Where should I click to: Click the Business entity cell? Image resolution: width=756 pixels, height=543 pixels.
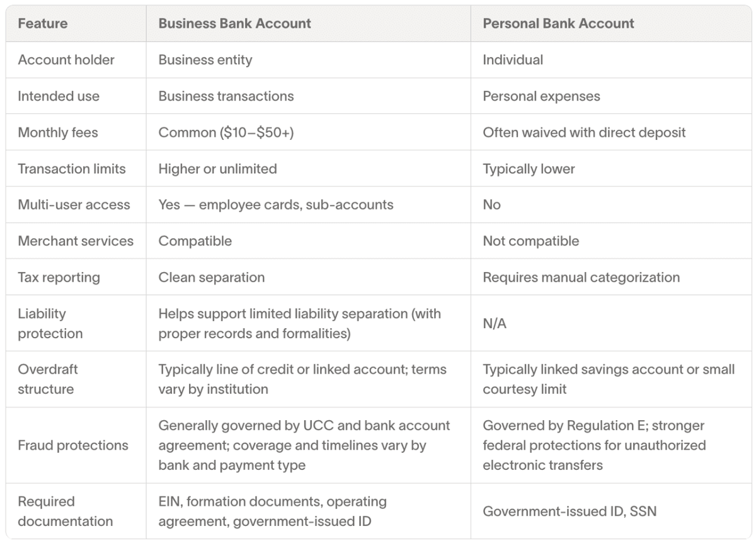[x=205, y=60]
